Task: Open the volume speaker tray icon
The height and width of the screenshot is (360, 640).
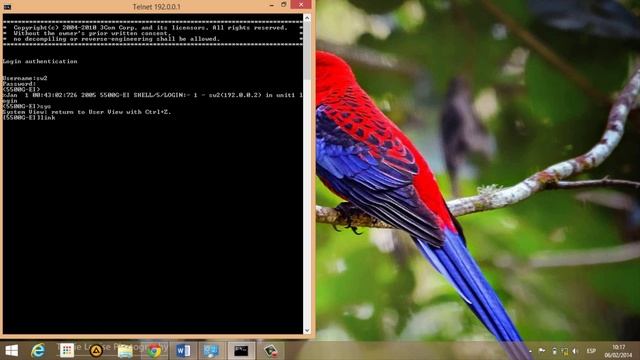Action: coord(575,351)
